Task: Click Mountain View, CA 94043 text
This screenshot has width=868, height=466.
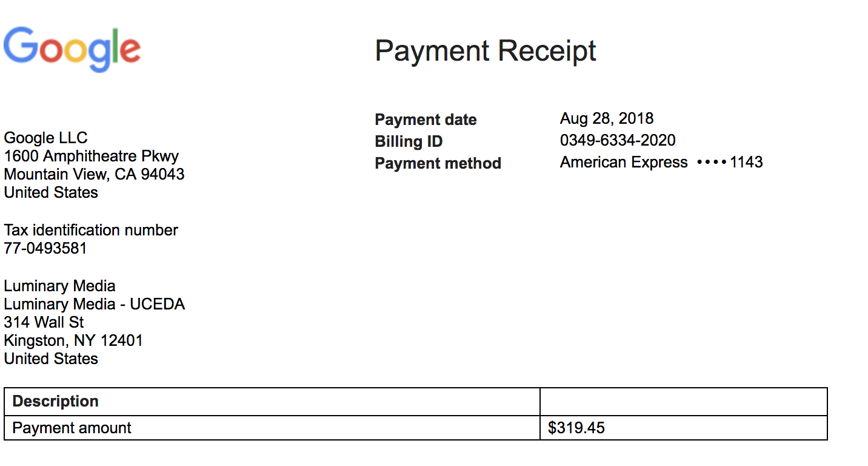Action: (94, 174)
